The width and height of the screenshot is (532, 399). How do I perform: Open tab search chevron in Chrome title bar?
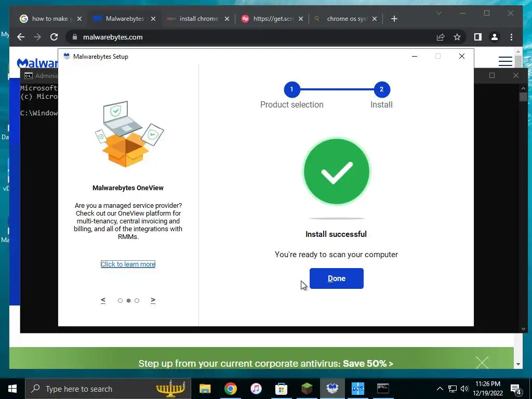pyautogui.click(x=438, y=13)
